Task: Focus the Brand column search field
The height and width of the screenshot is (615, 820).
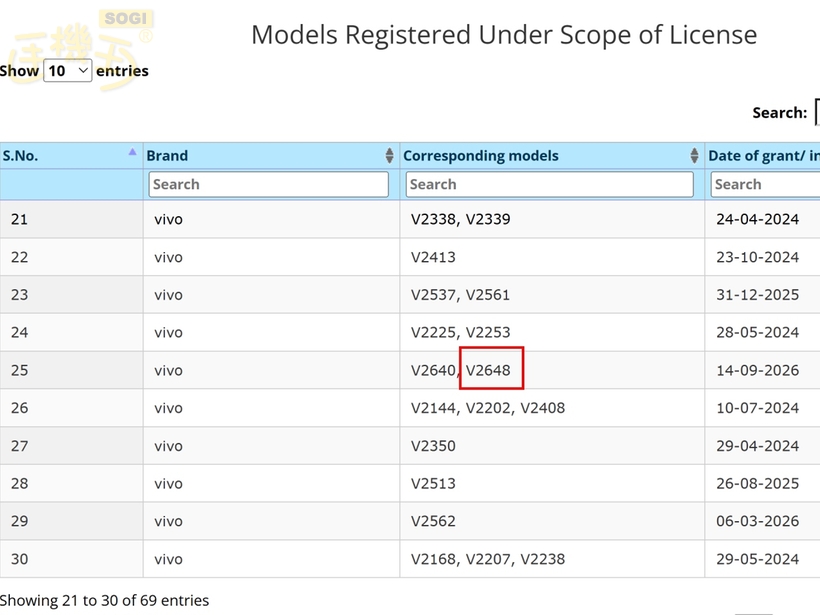Action: (x=268, y=184)
